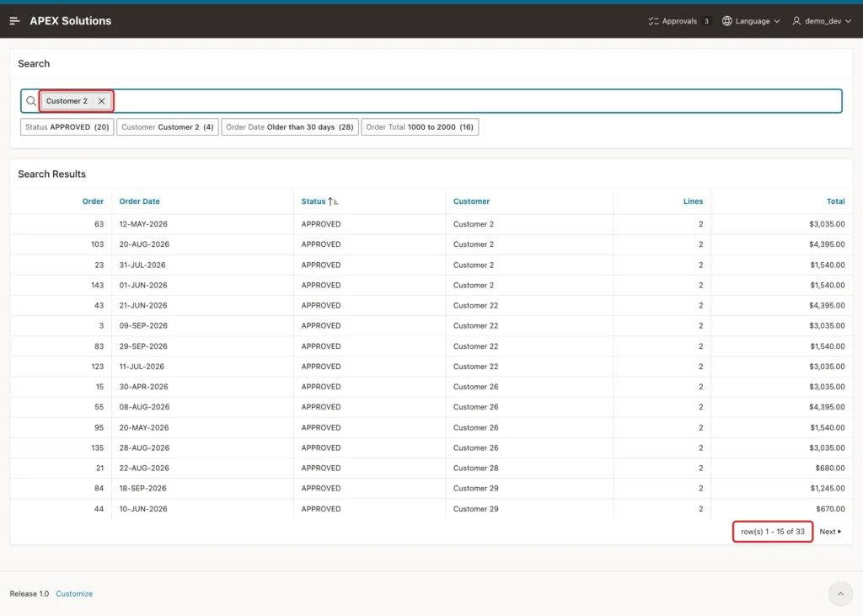
Task: Click the Search Results heading
Action: [x=51, y=174]
